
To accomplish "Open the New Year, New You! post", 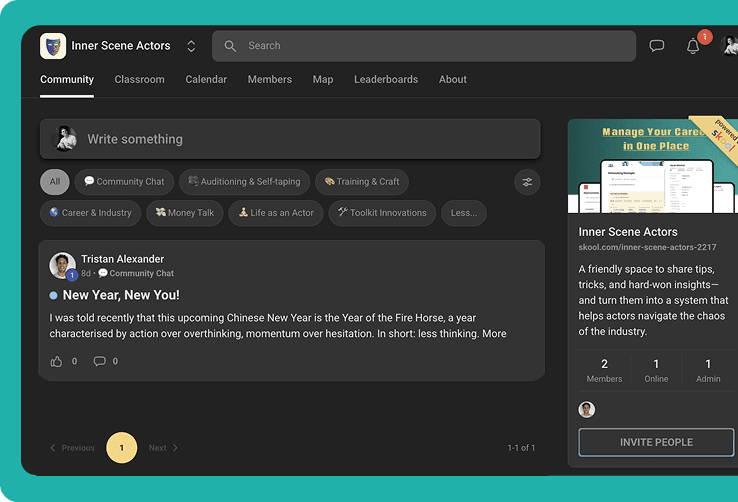I will (121, 295).
